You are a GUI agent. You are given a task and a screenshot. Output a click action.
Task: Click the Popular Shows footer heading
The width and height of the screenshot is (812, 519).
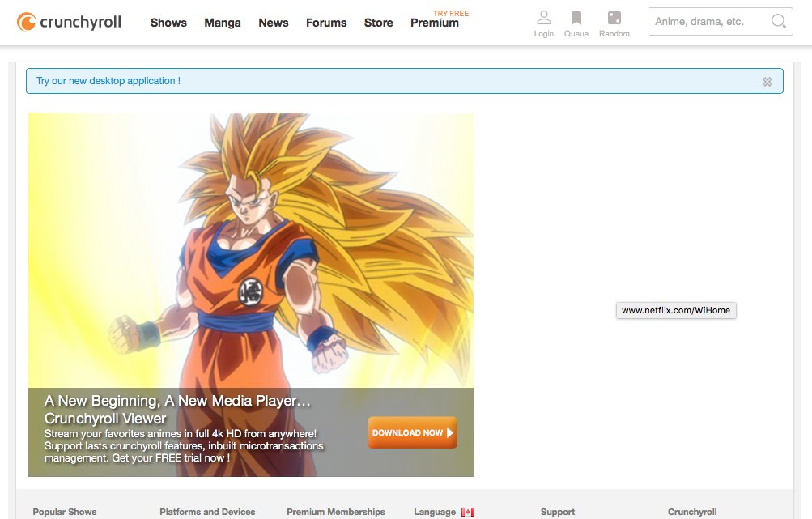pos(65,512)
